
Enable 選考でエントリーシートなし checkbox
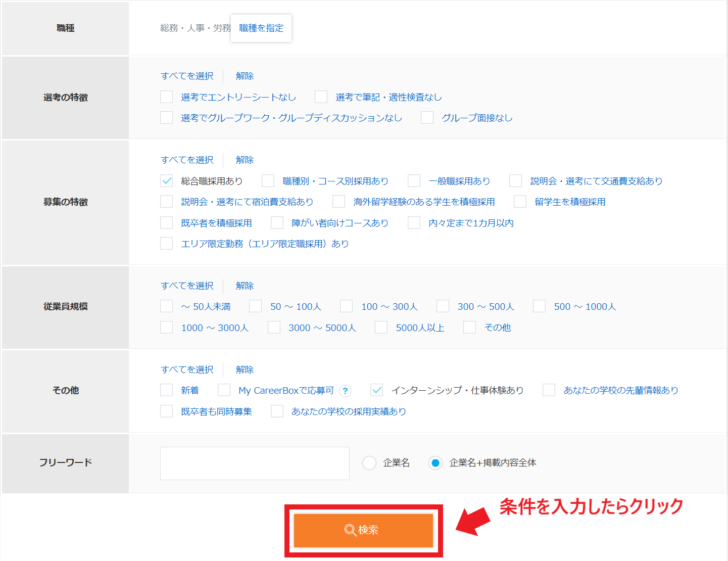tap(167, 97)
